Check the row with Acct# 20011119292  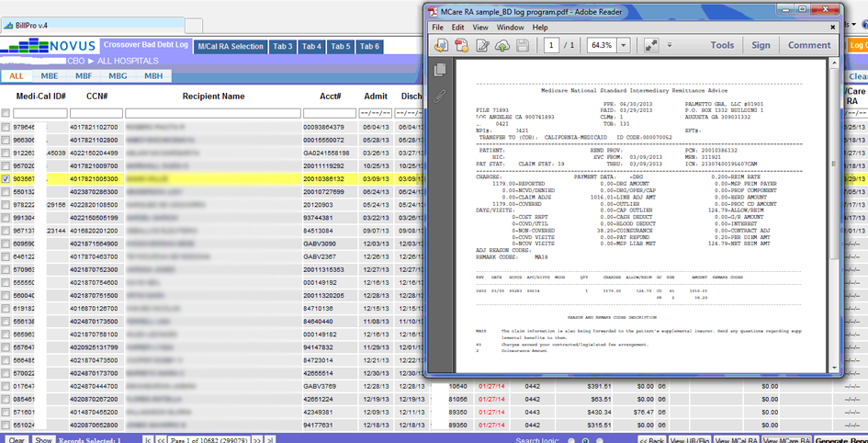6,165
